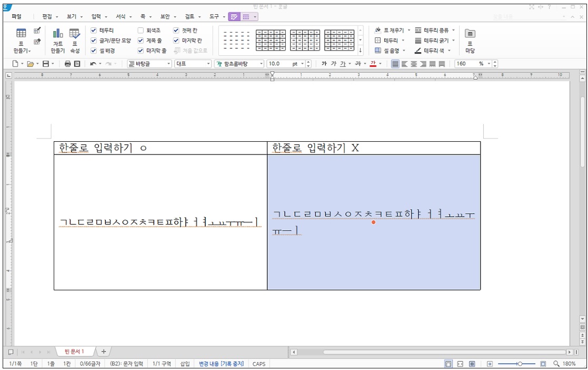588x370 pixels.
Task: Click the save disk icon
Action: coord(46,64)
